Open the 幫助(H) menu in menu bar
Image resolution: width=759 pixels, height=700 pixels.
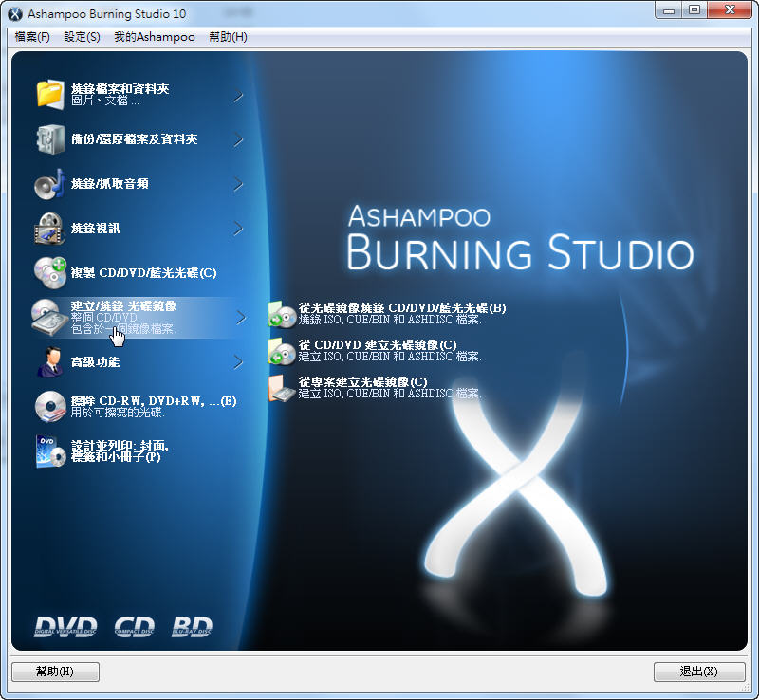click(x=228, y=37)
